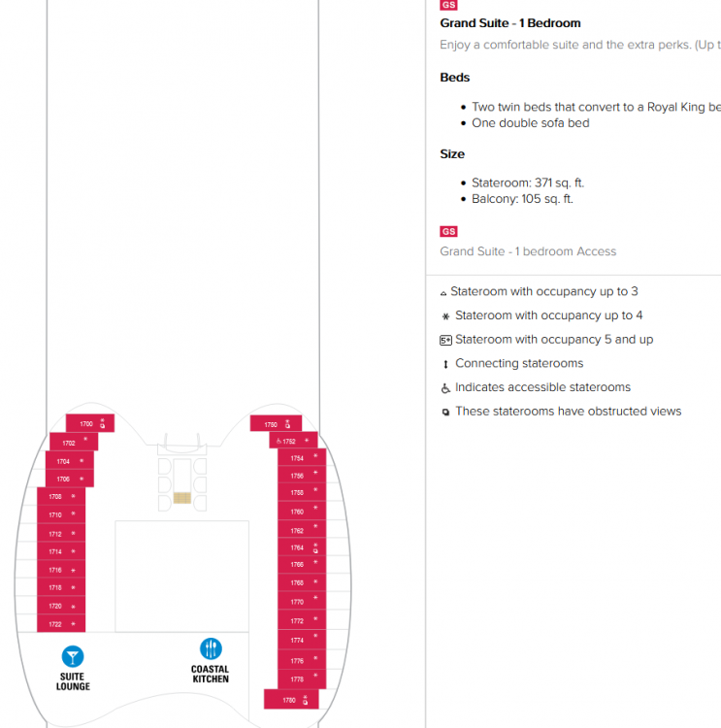
Task: Select stateroom 1722 near Suite Lounge
Action: click(61, 623)
